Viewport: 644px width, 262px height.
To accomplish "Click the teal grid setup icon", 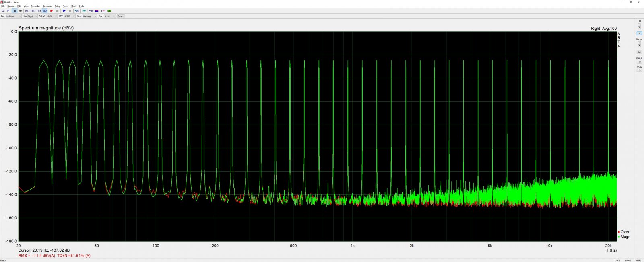I will point(84,11).
